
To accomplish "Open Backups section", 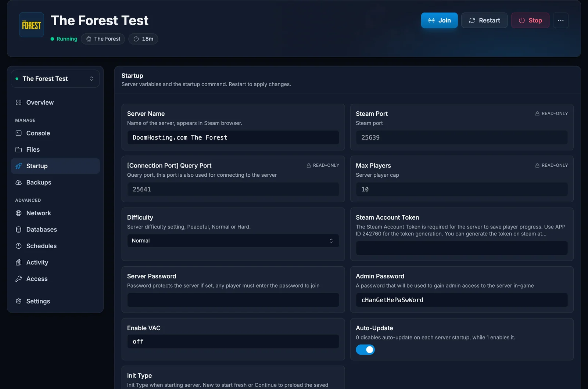I will click(55, 183).
